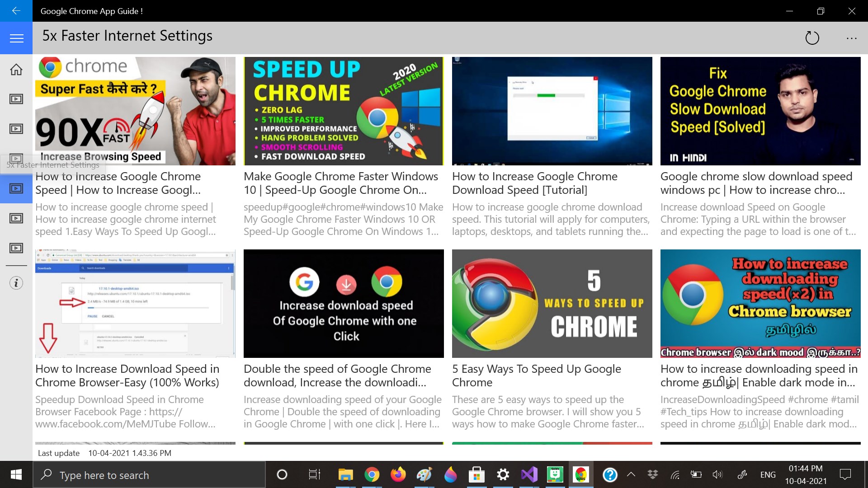Select the highlighted 5x Faster Internet sidebar item
Image resolution: width=868 pixels, height=488 pixels.
point(16,188)
